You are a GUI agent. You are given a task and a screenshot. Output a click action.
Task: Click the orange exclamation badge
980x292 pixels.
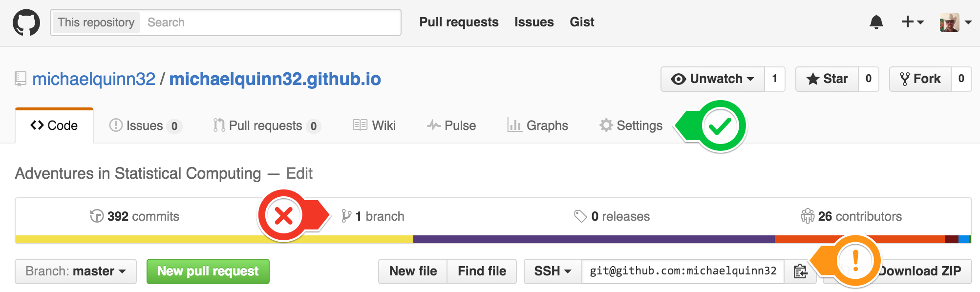[855, 261]
